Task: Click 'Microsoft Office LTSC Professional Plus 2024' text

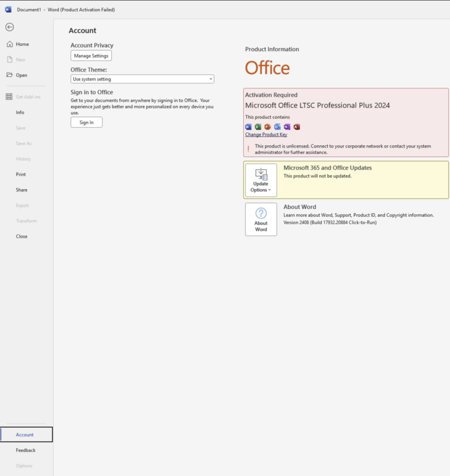Action: tap(318, 105)
